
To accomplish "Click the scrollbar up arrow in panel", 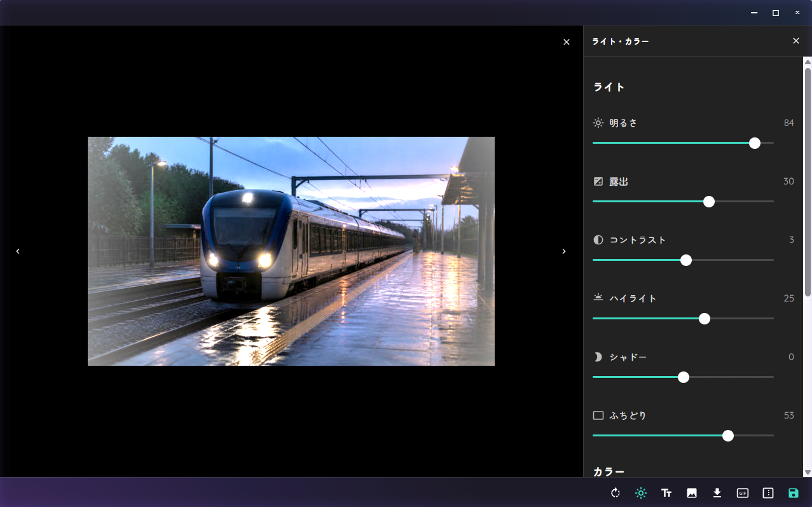I will (x=808, y=62).
